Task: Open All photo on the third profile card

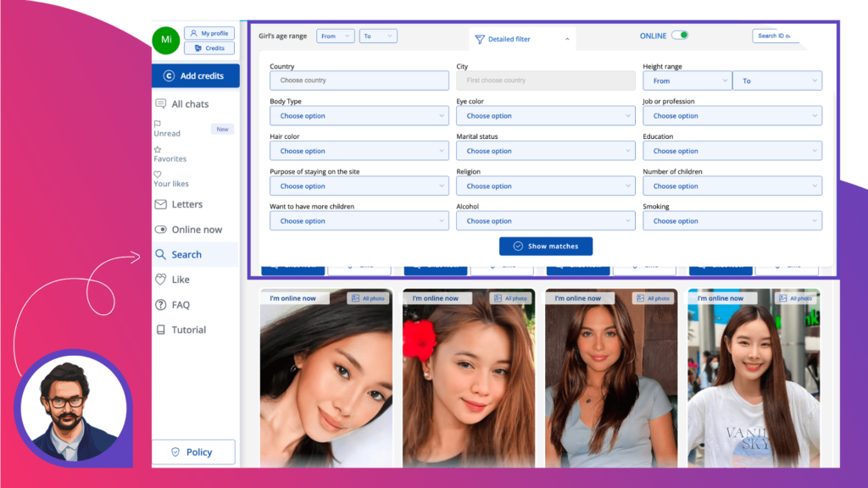Action: 654,298
